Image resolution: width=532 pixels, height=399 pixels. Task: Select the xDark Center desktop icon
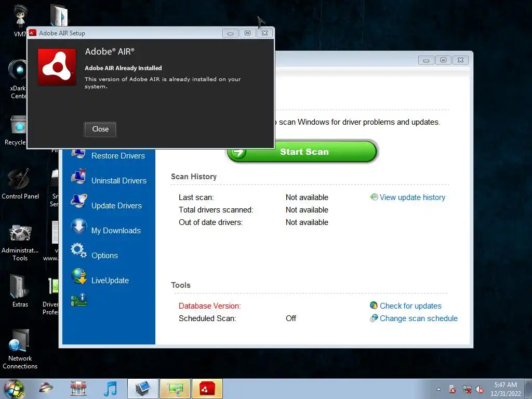click(18, 79)
